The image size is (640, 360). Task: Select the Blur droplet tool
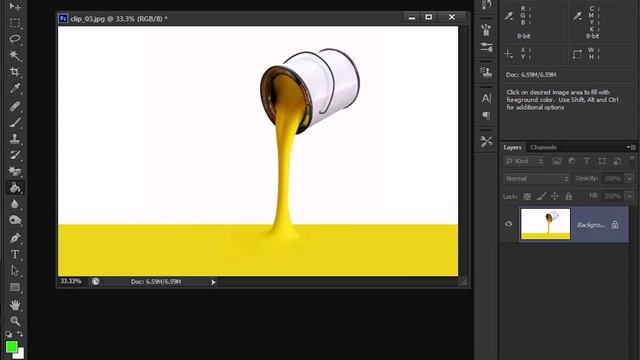click(x=15, y=204)
